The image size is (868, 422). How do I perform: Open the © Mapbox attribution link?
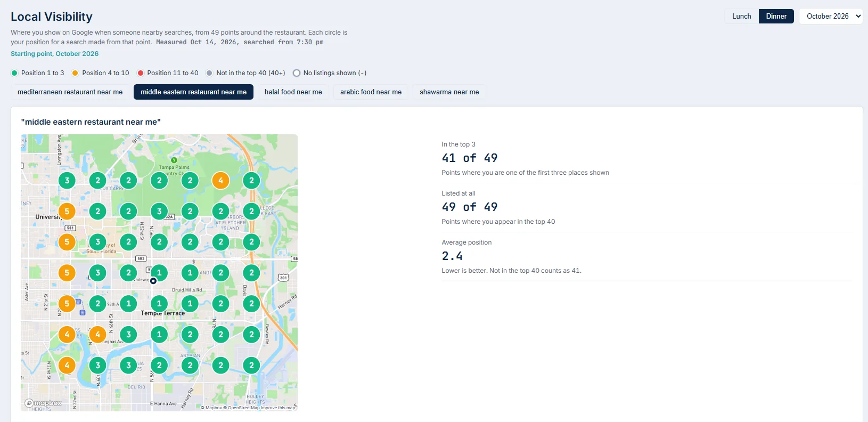click(x=211, y=408)
